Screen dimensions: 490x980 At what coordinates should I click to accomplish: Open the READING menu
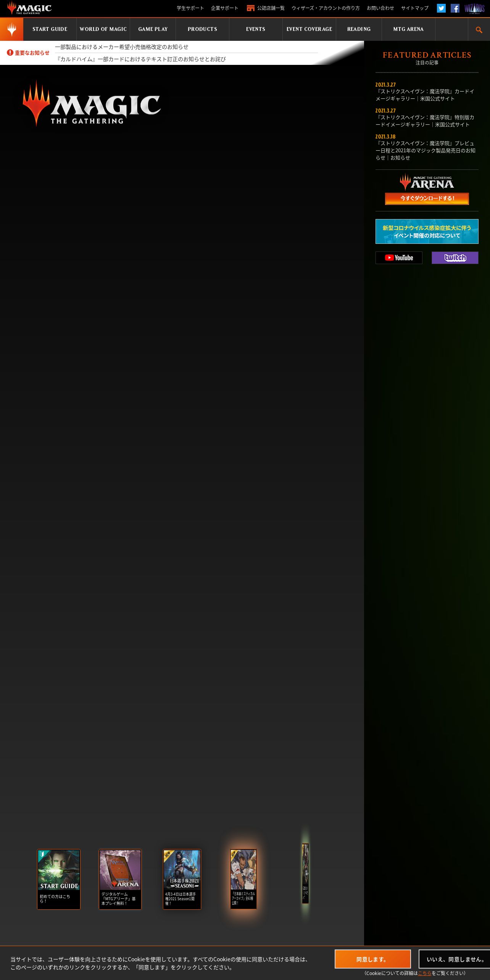(359, 29)
